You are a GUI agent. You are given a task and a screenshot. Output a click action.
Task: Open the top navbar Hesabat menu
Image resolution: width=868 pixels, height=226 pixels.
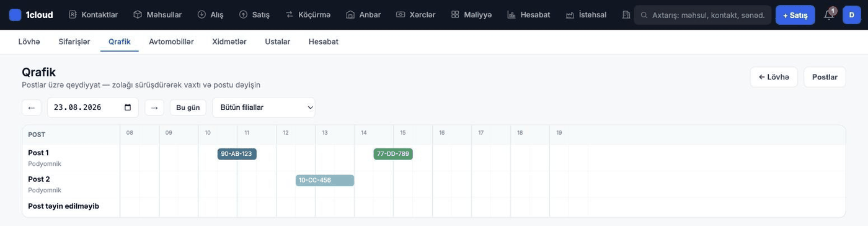[x=528, y=14]
